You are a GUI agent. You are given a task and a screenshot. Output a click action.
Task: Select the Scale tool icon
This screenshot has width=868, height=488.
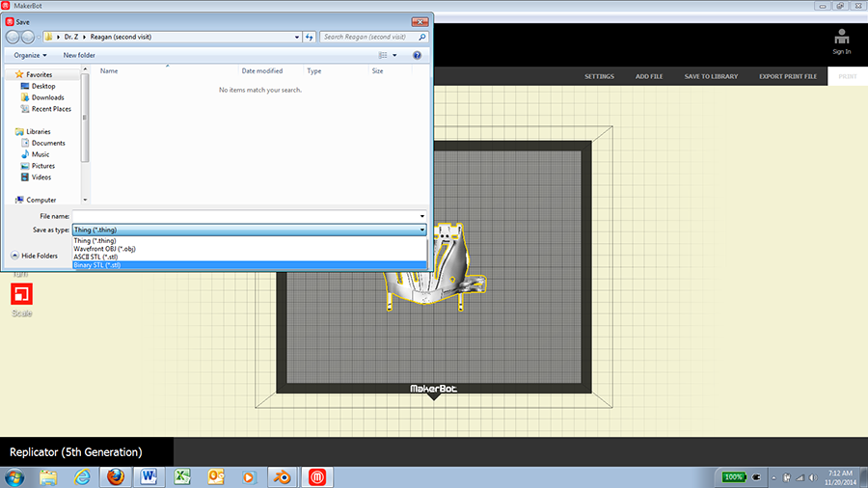(21, 294)
